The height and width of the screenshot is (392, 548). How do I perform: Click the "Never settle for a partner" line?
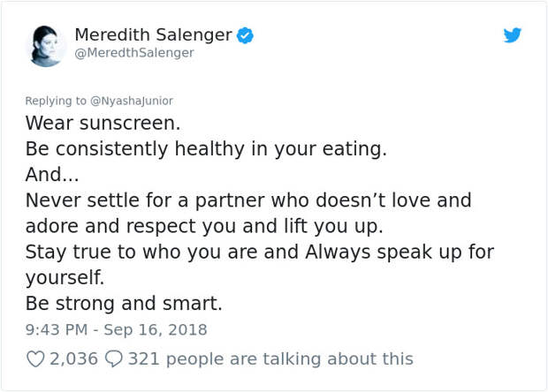coord(248,201)
